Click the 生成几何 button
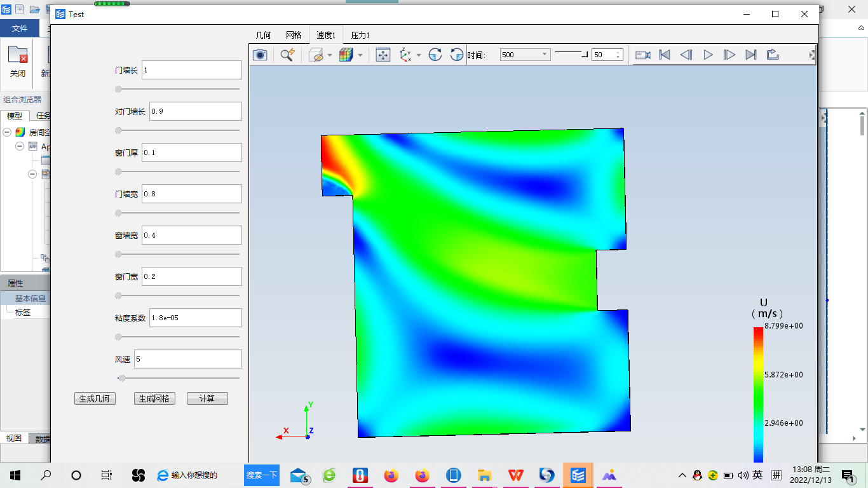Screen dimensions: 868x488 point(95,398)
